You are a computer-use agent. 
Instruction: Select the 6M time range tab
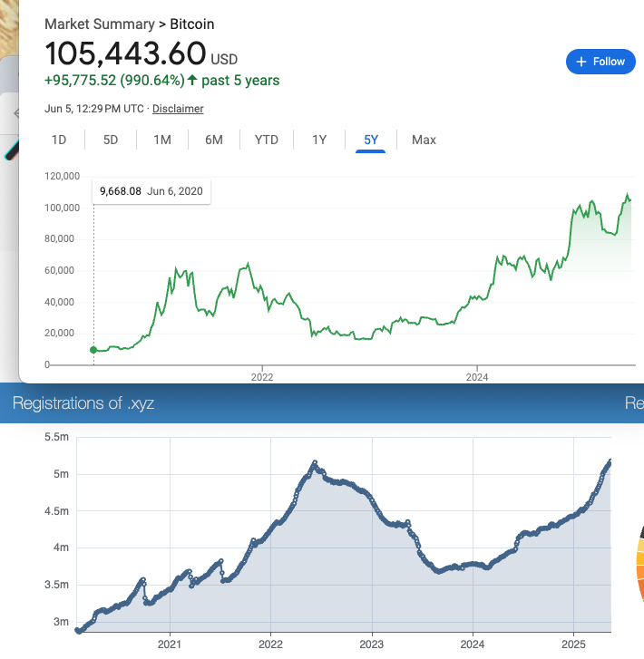(214, 140)
